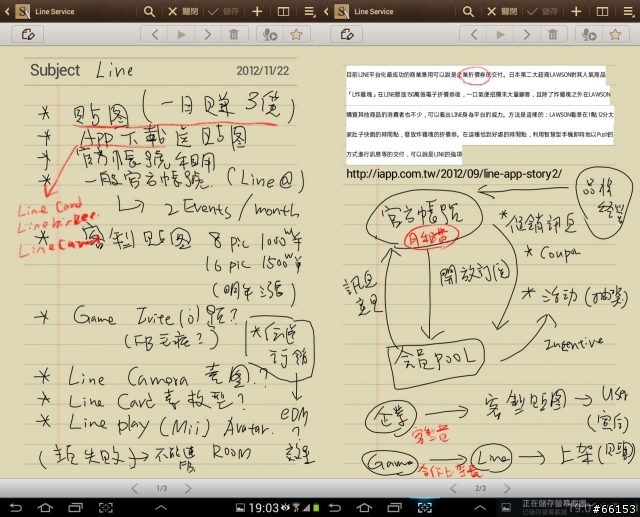Screen dimensions: 640x517
Task: Delete the page with the page 1/3 trash icon
Action: 234,34
